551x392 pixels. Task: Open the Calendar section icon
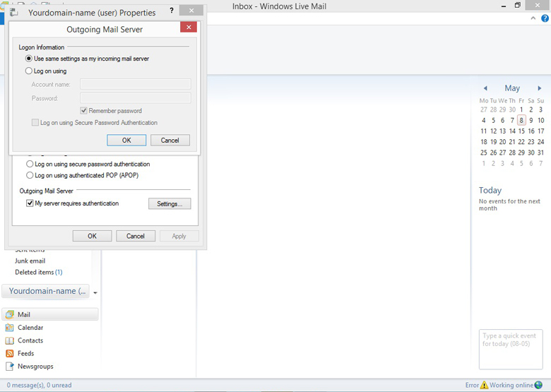click(9, 328)
